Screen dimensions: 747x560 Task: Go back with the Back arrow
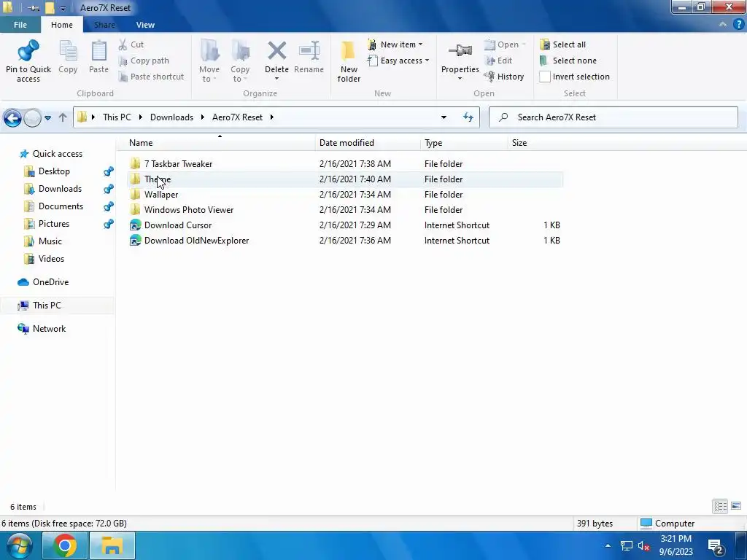click(12, 117)
